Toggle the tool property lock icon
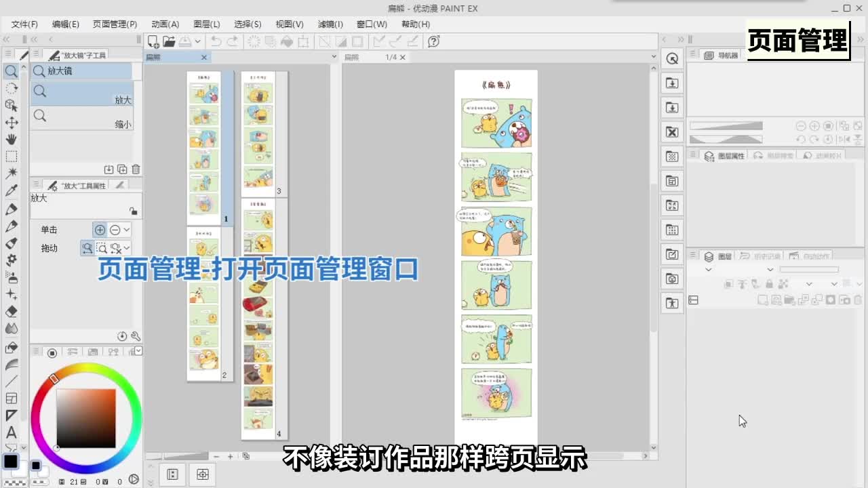 click(133, 211)
